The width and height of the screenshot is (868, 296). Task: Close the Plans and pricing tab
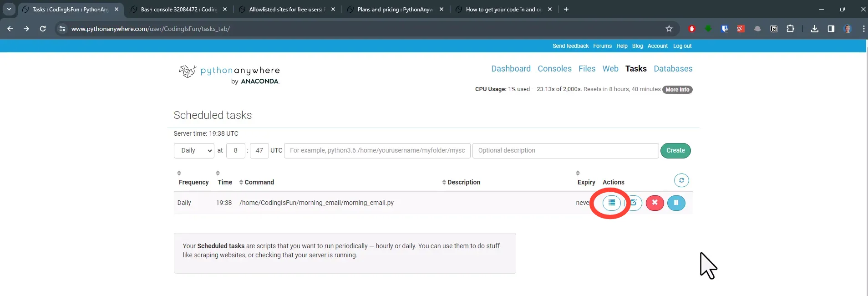[442, 9]
